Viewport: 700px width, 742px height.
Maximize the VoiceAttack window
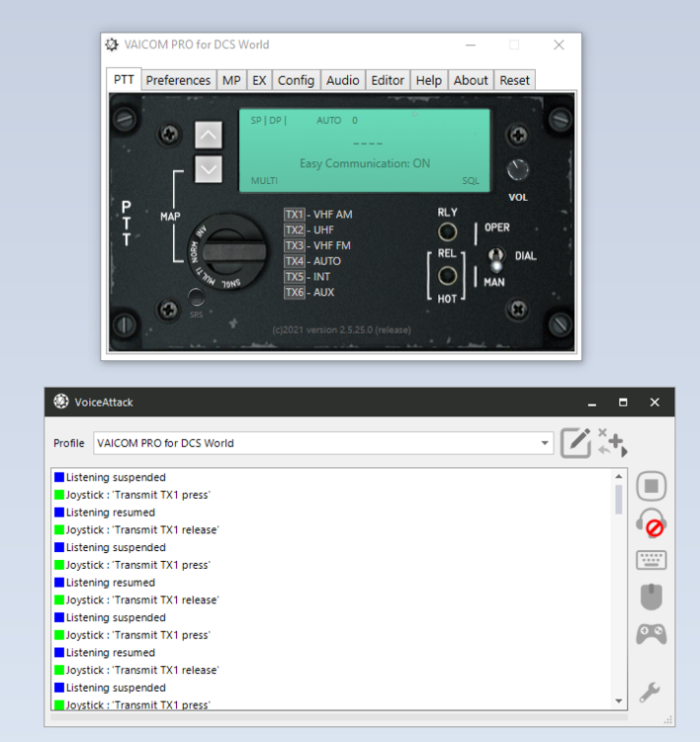pos(623,403)
